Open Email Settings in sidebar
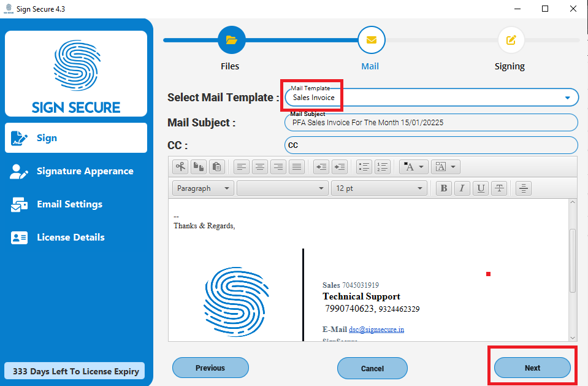The height and width of the screenshot is (386, 588). pyautogui.click(x=76, y=204)
